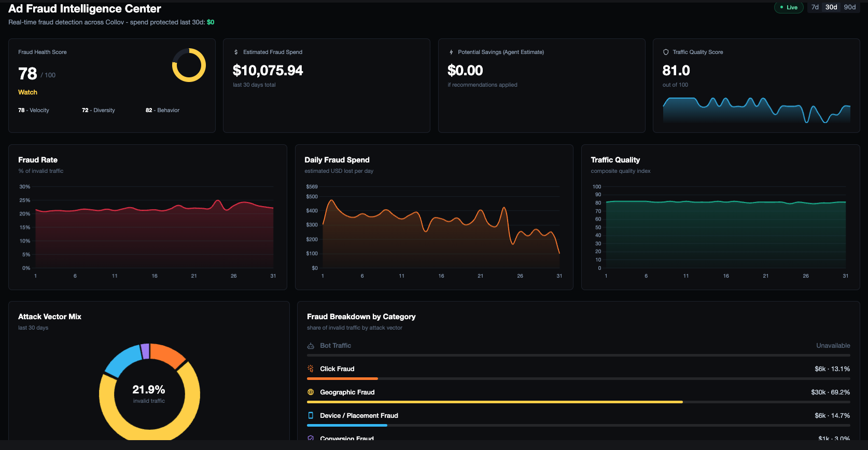Click the '78' fraud health score number
The width and height of the screenshot is (868, 450).
(27, 74)
